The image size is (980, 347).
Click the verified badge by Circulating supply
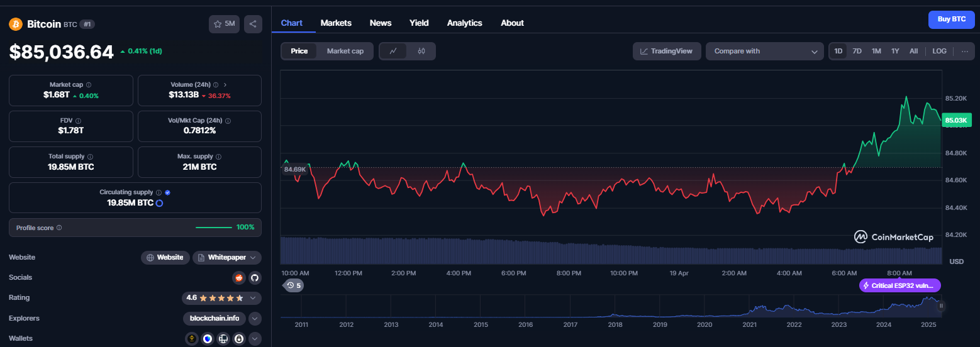pyautogui.click(x=167, y=192)
